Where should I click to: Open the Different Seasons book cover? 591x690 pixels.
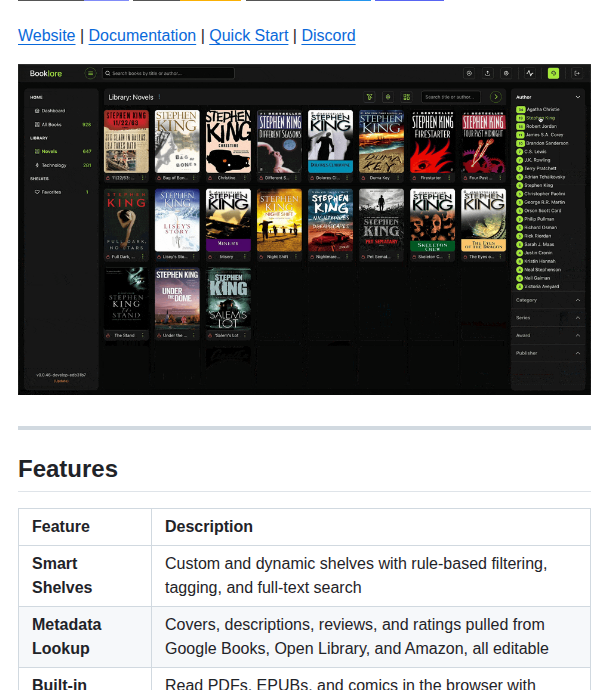[x=279, y=141]
